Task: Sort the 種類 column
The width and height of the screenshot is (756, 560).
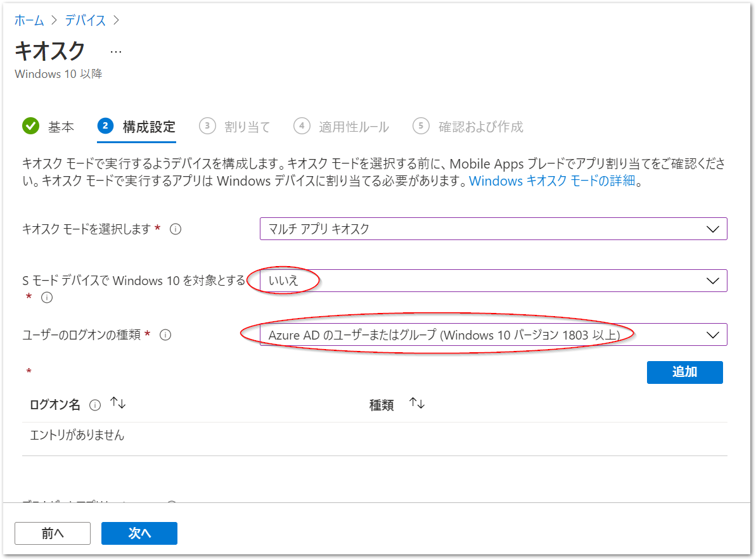Action: point(416,402)
